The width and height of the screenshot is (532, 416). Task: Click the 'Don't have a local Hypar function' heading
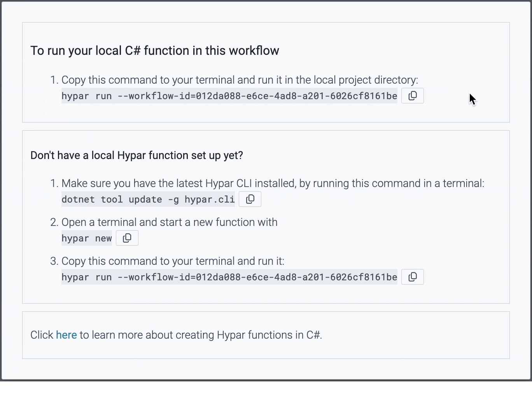point(136,155)
